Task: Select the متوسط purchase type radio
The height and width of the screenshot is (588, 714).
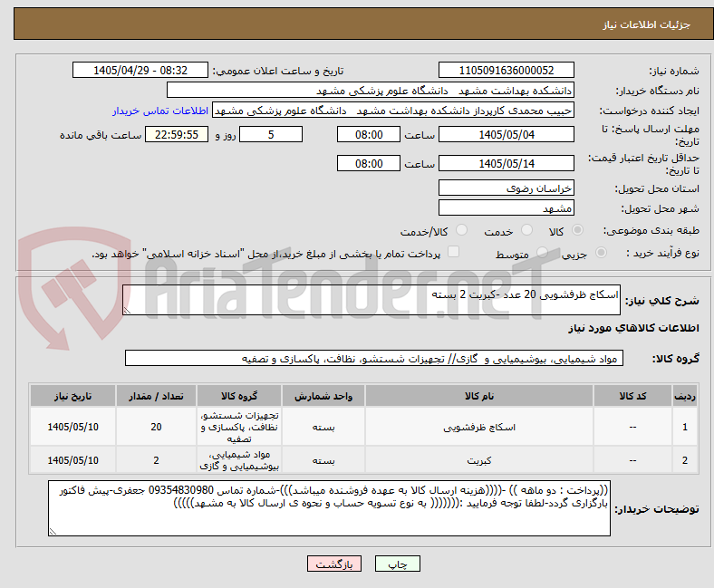Action: [542, 253]
